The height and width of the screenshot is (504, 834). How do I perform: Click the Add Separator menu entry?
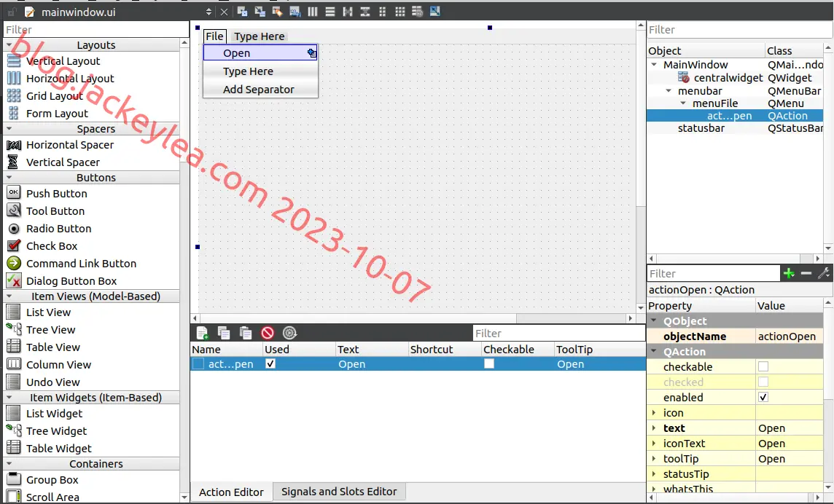point(259,90)
